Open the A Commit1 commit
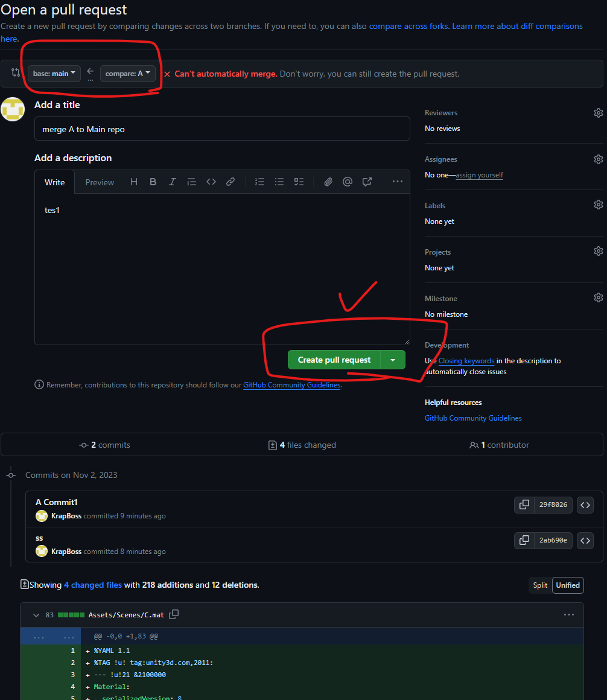The height and width of the screenshot is (700, 607). (57, 502)
